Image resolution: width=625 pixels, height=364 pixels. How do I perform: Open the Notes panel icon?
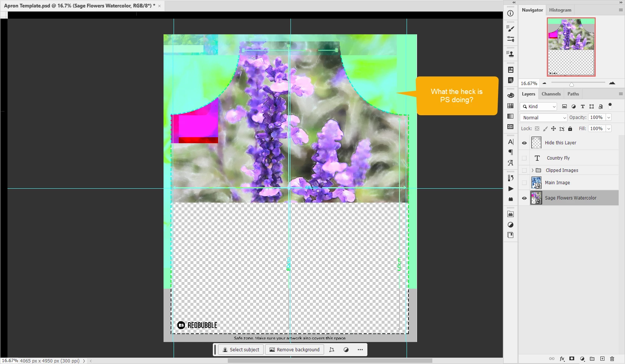coord(510,80)
